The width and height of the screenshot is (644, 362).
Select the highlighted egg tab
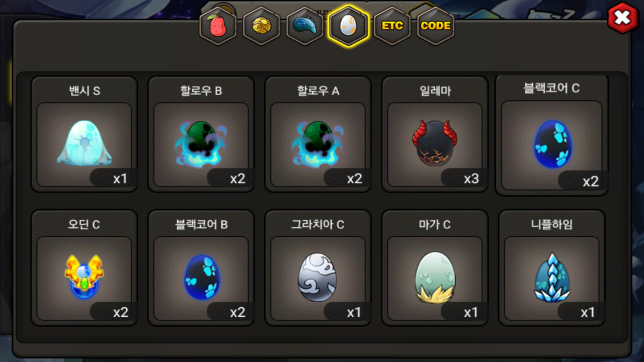348,26
